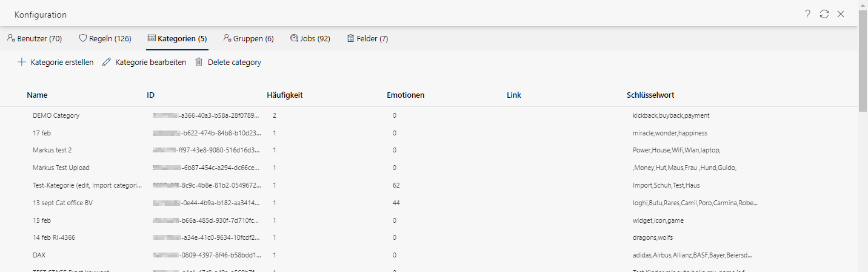Viewport: 868px width, 272px height.
Task: Select the Markus Test Upload row
Action: (61, 168)
